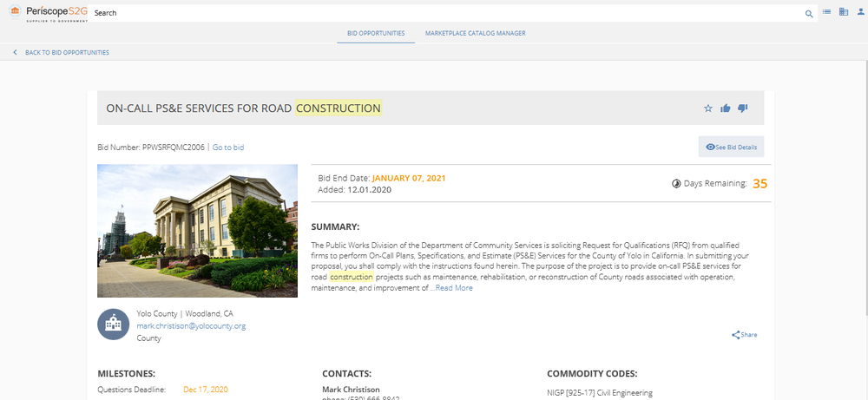The image size is (868, 400).
Task: Click the Dec 17, 2020 questions deadline
Action: 206,390
